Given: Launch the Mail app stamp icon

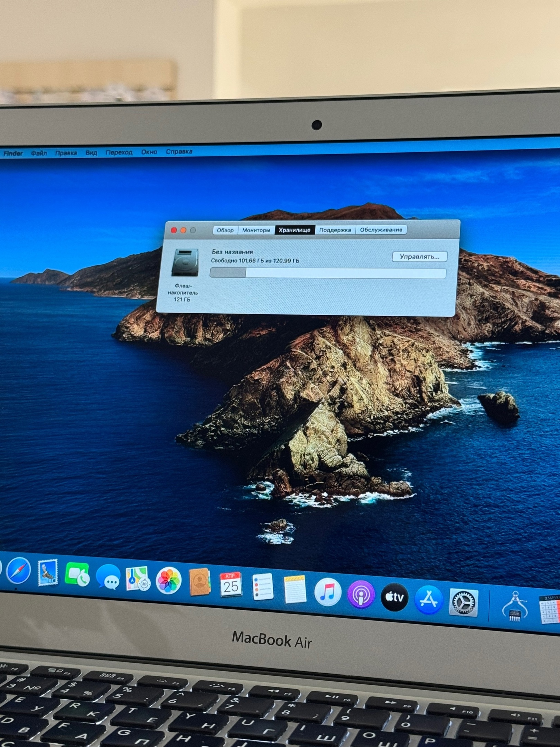Looking at the screenshot, I should click(48, 572).
